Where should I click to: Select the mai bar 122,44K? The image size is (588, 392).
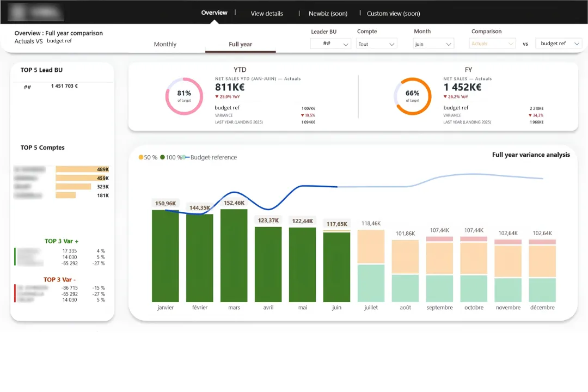click(303, 265)
